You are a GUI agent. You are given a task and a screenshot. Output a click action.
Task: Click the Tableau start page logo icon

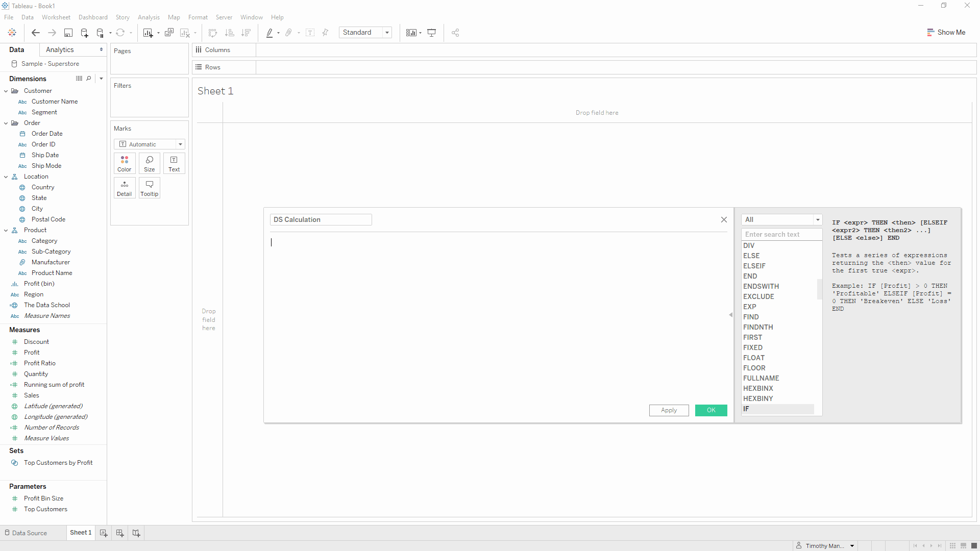point(12,33)
